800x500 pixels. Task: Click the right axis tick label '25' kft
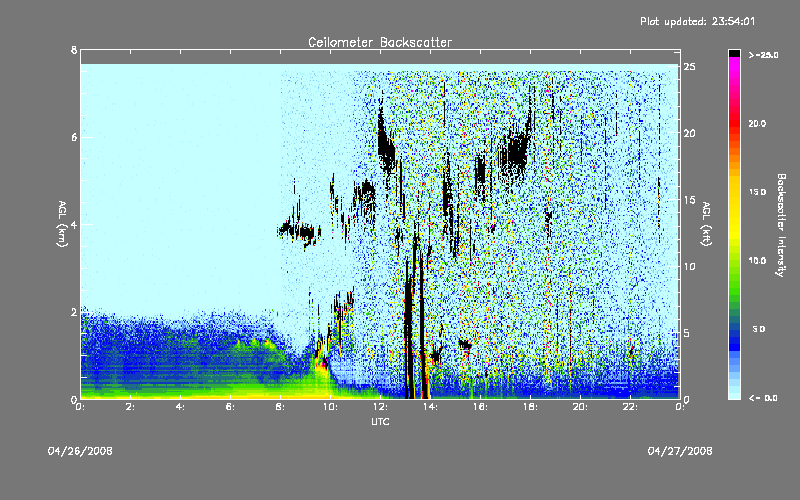689,67
